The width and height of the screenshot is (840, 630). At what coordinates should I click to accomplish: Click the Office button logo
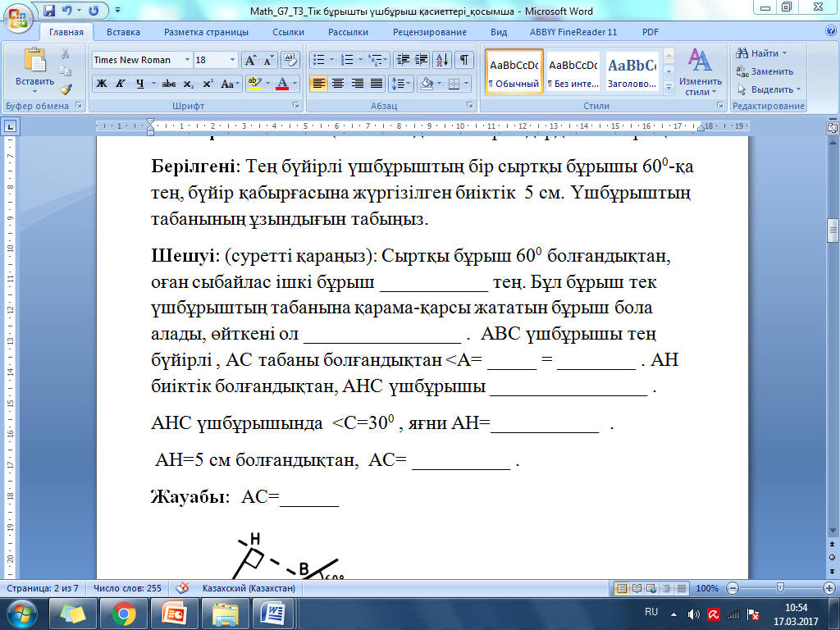coord(18,18)
